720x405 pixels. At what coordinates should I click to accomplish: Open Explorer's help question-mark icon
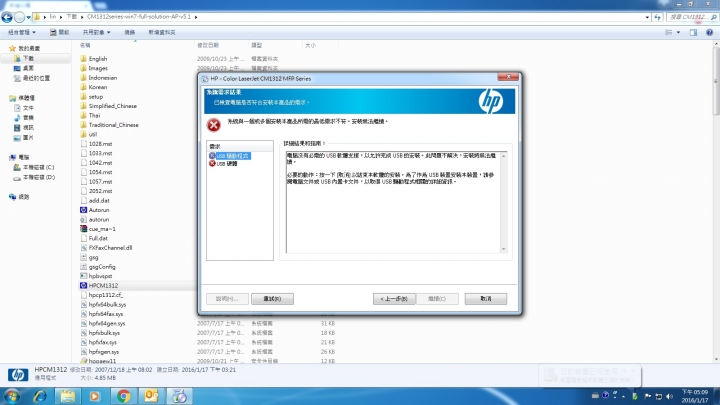tap(709, 32)
